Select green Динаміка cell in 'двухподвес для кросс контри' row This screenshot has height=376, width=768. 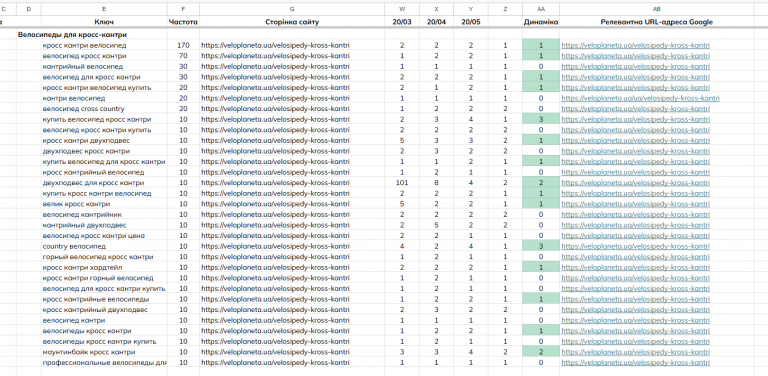click(x=541, y=183)
